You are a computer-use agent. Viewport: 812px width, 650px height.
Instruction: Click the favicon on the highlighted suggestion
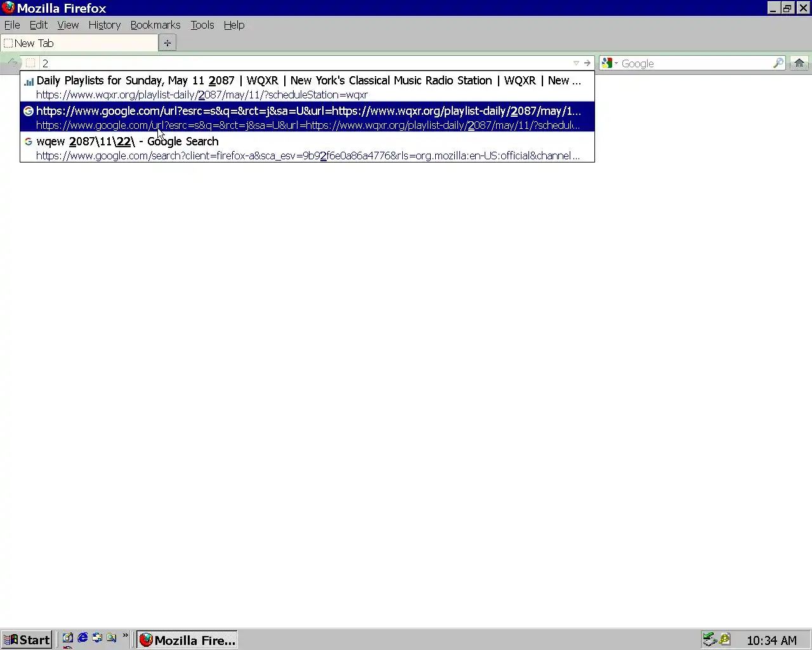[x=29, y=111]
